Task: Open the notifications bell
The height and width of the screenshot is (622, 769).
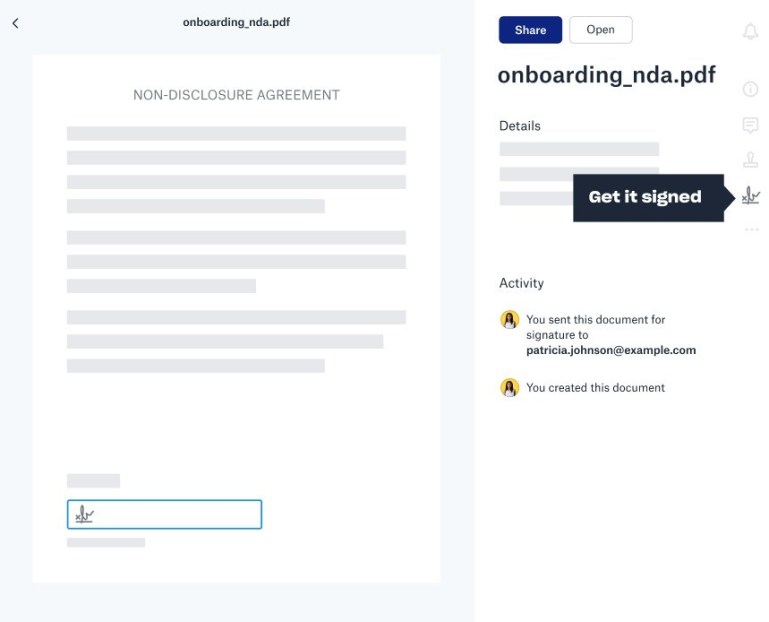Action: click(750, 32)
